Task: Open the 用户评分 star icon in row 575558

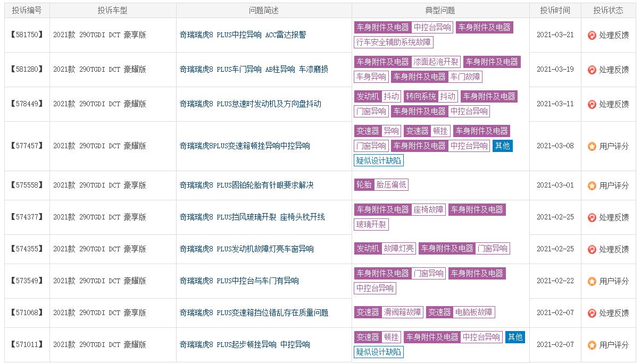Action: point(592,185)
